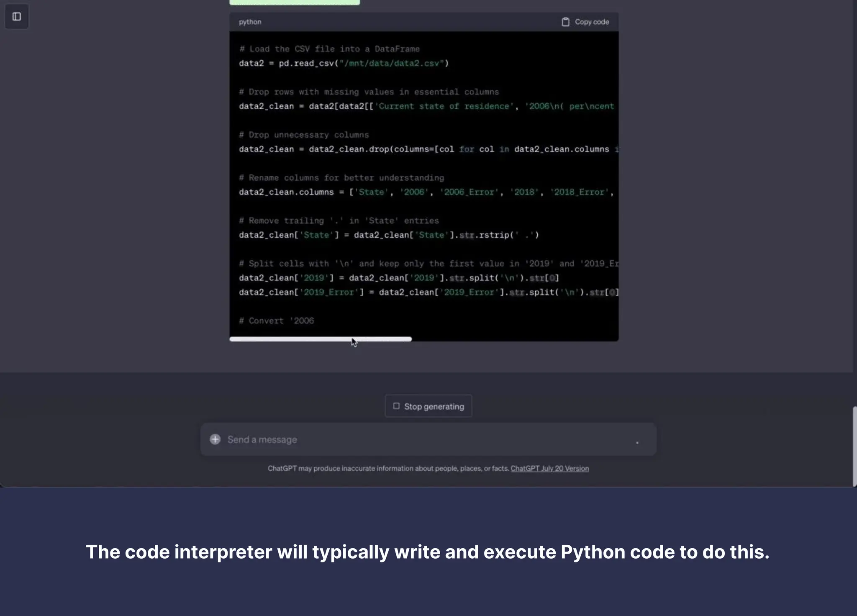Click the Copy code text label

click(x=592, y=22)
